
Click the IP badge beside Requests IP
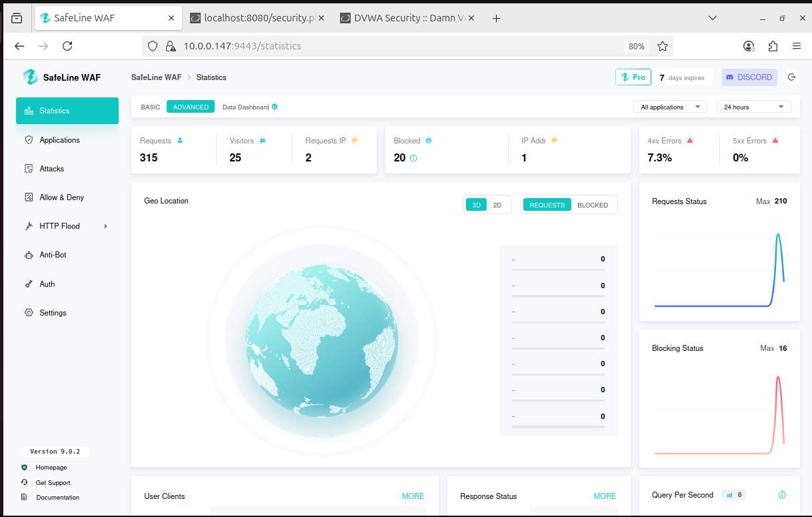point(355,141)
